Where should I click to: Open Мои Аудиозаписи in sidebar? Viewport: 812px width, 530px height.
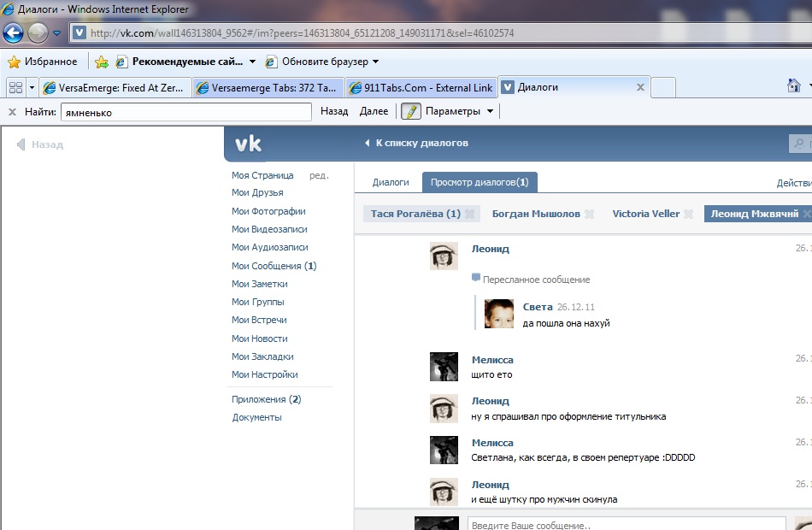(x=270, y=248)
